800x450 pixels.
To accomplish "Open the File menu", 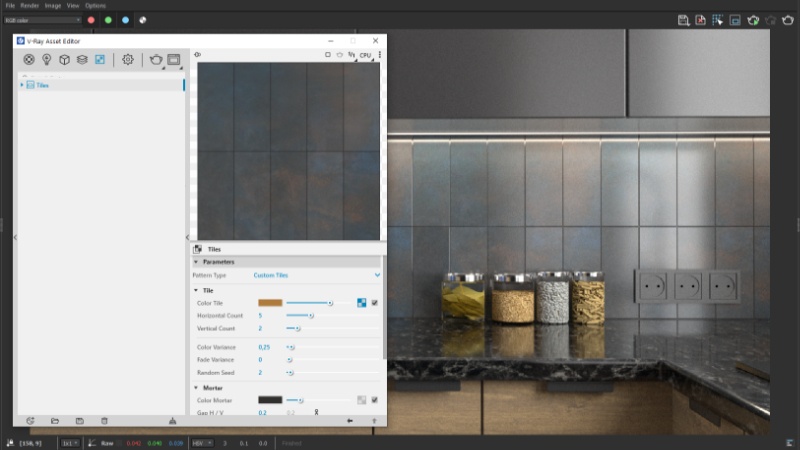I will pyautogui.click(x=10, y=6).
